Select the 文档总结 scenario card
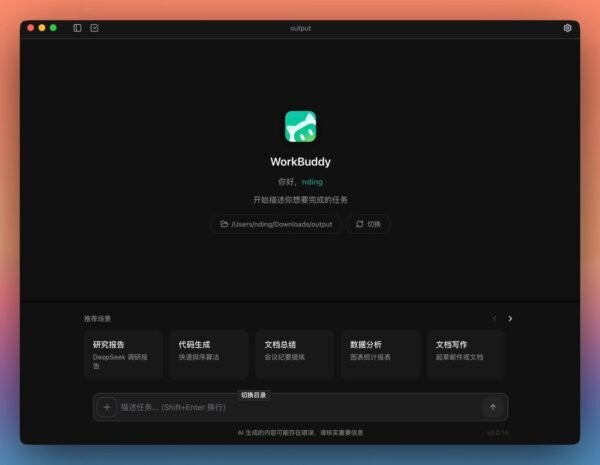This screenshot has width=600, height=465. (295, 354)
